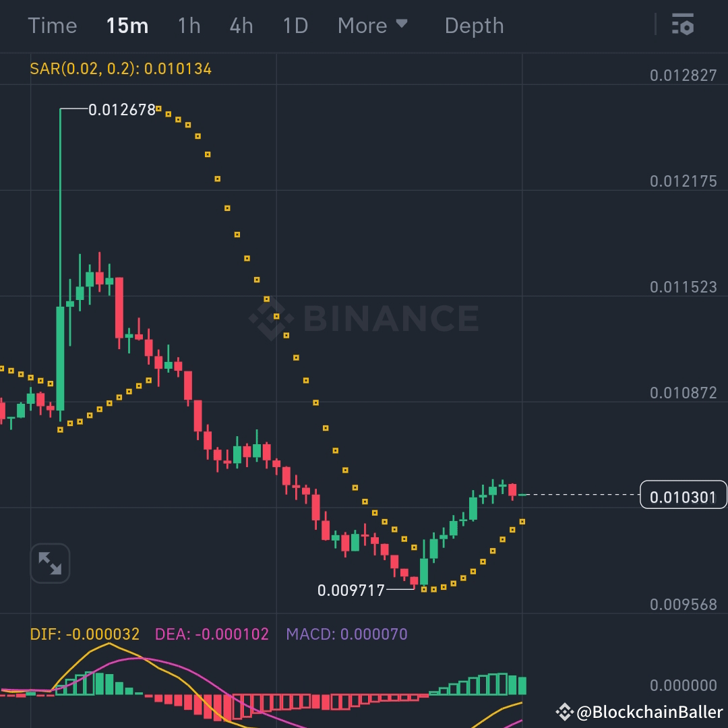
Task: Select the Time tab
Action: coord(53,26)
